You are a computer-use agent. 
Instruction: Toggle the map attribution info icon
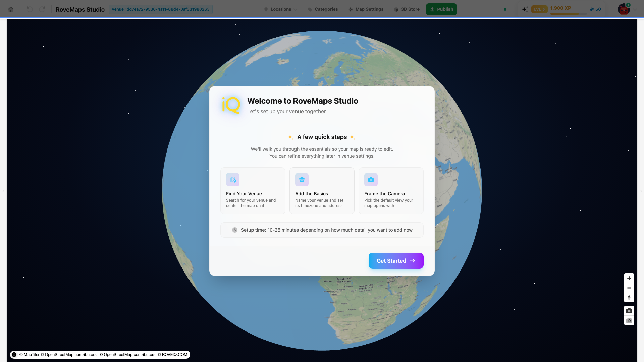point(14,355)
